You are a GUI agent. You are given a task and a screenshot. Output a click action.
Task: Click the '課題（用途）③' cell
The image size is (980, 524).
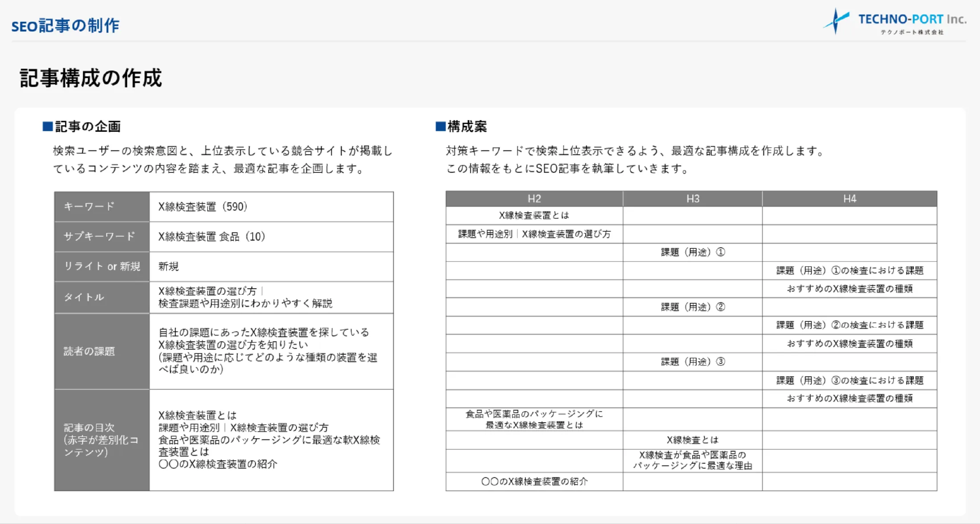coord(693,362)
